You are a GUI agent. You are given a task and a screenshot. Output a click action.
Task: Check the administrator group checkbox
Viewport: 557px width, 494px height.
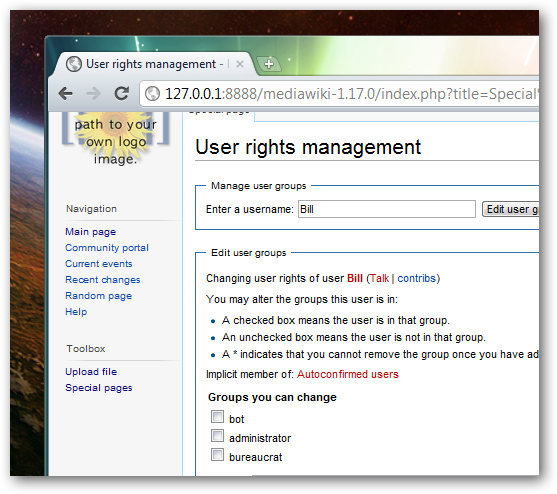(x=217, y=435)
